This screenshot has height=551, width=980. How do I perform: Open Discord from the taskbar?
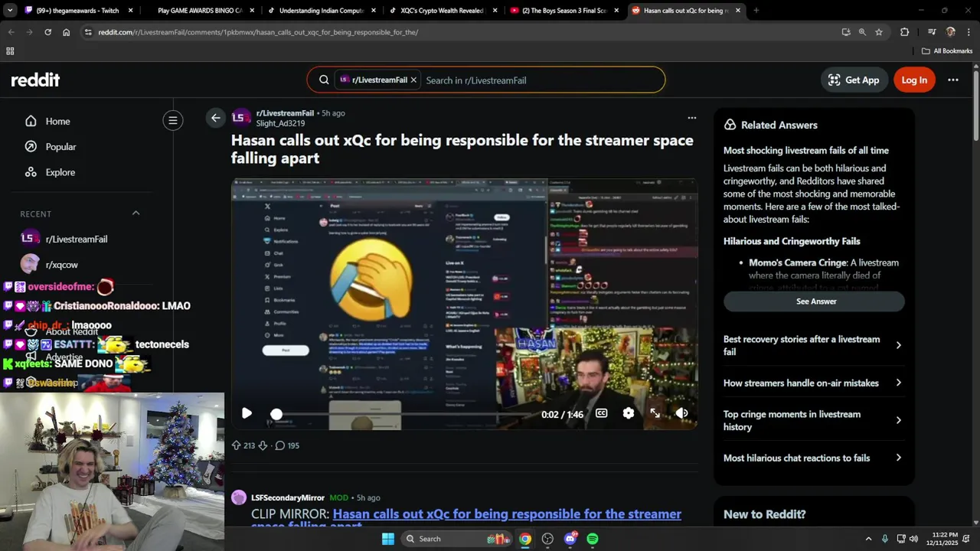(x=570, y=539)
